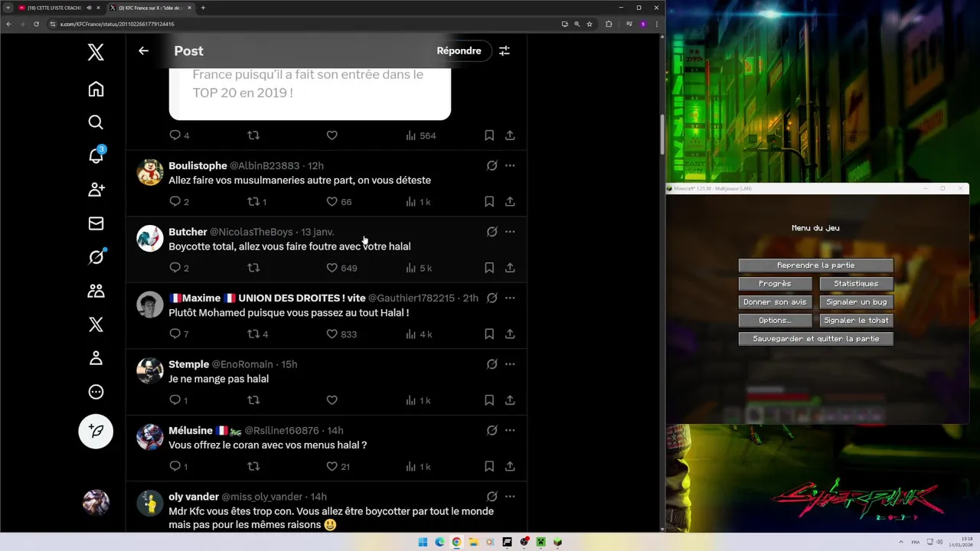Image resolution: width=980 pixels, height=551 pixels.
Task: Open the Follow people icon in sidebar
Action: coord(96,189)
